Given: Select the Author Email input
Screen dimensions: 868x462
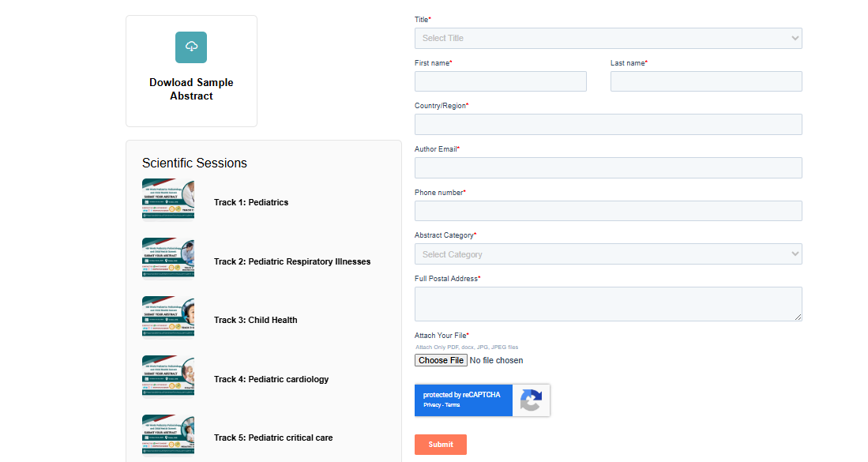Looking at the screenshot, I should (607, 167).
